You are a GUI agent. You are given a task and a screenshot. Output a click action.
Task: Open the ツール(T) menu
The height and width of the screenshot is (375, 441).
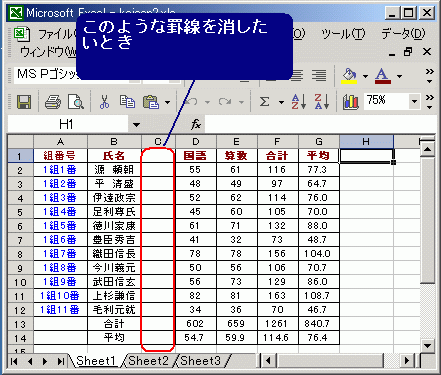(343, 34)
